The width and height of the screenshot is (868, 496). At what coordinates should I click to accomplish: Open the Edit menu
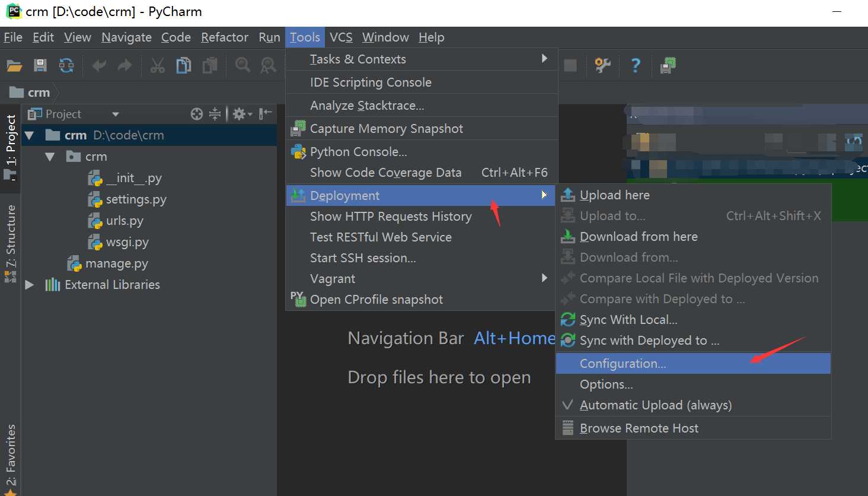43,37
